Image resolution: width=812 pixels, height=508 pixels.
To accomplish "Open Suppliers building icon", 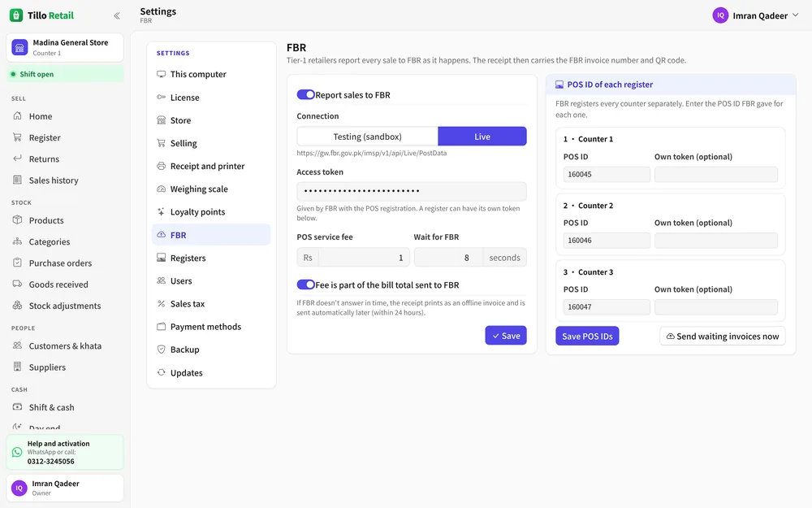I will tap(18, 367).
